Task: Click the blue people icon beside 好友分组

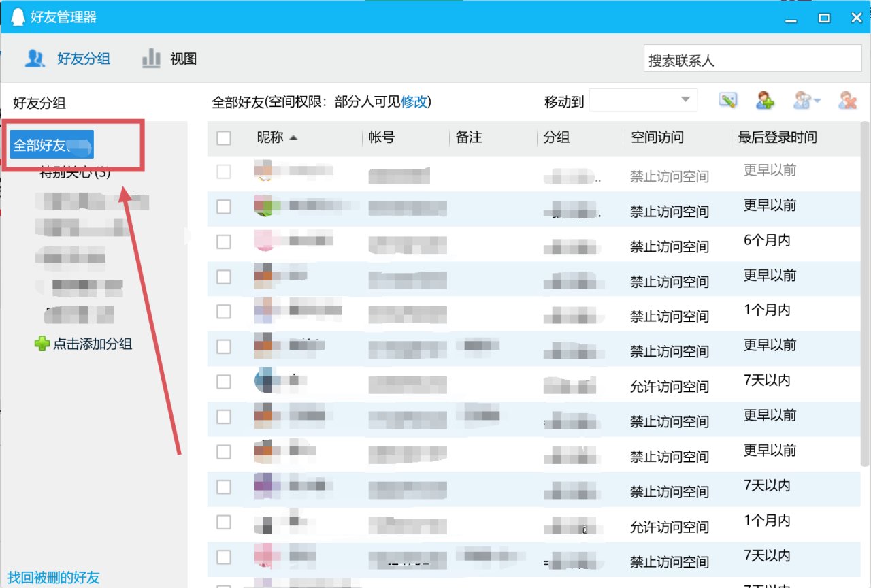Action: pos(35,59)
